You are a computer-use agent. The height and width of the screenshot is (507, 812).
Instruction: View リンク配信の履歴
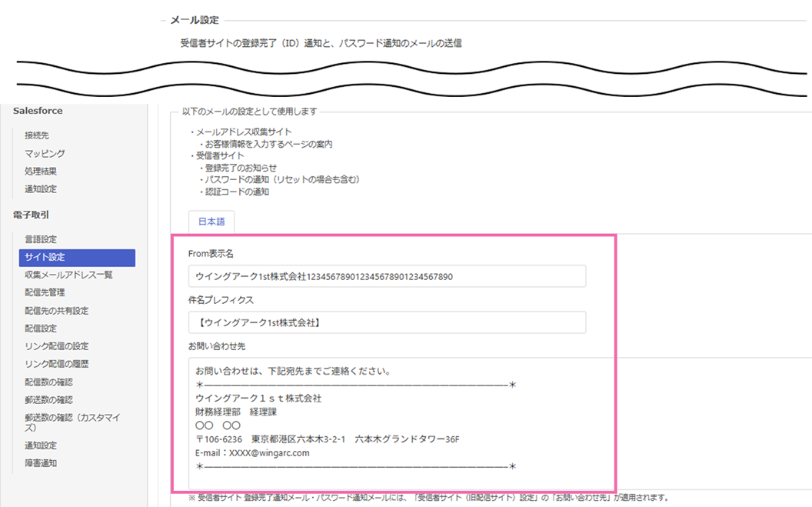pyautogui.click(x=56, y=364)
